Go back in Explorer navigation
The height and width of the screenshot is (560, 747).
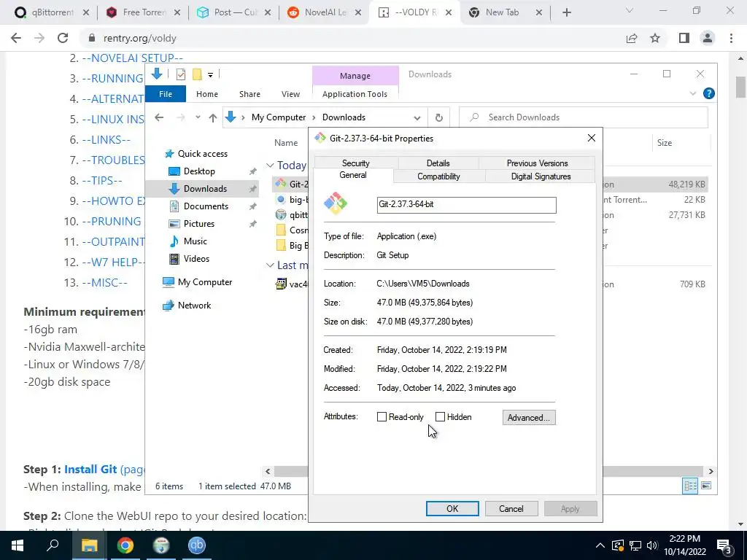click(x=159, y=117)
